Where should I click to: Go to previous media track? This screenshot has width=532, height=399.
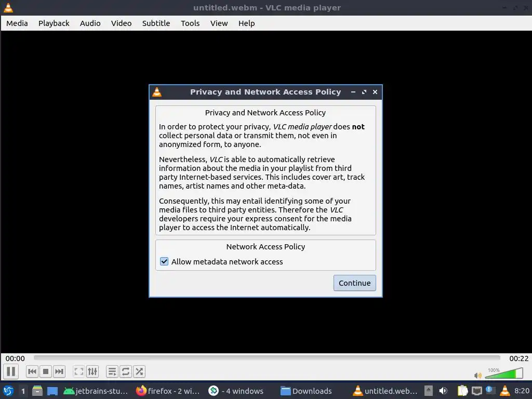[32, 371]
